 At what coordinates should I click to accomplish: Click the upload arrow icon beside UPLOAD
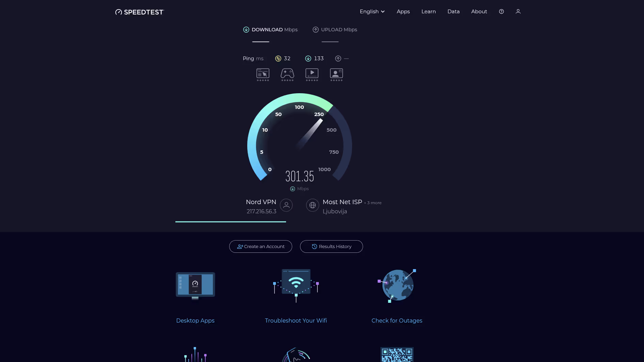pyautogui.click(x=316, y=30)
